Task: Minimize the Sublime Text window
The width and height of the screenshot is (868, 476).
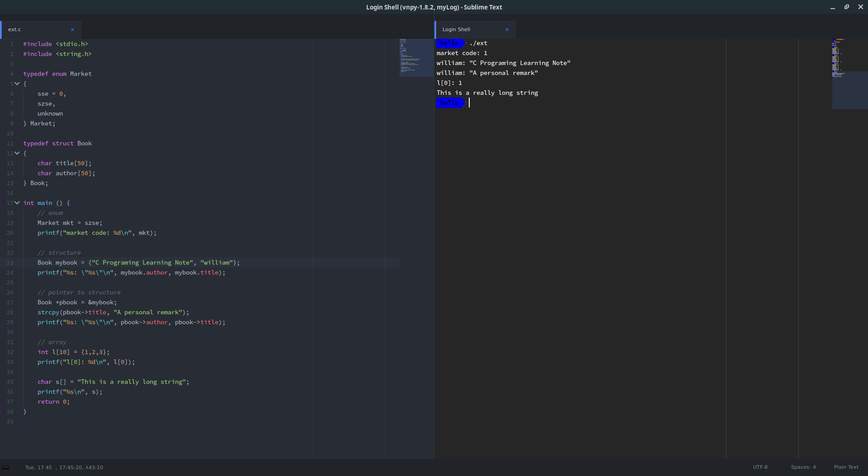Action: point(833,7)
